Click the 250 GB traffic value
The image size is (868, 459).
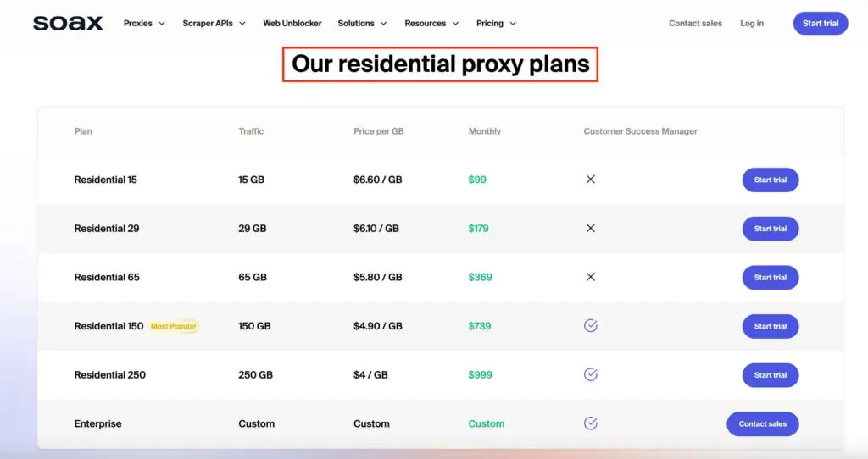[x=255, y=375]
